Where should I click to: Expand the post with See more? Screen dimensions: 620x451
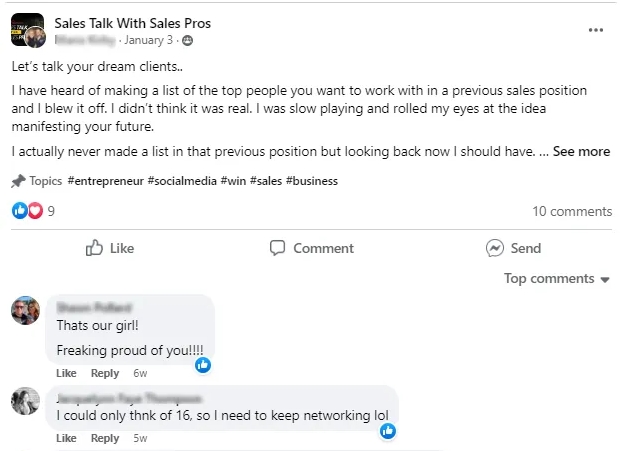581,152
